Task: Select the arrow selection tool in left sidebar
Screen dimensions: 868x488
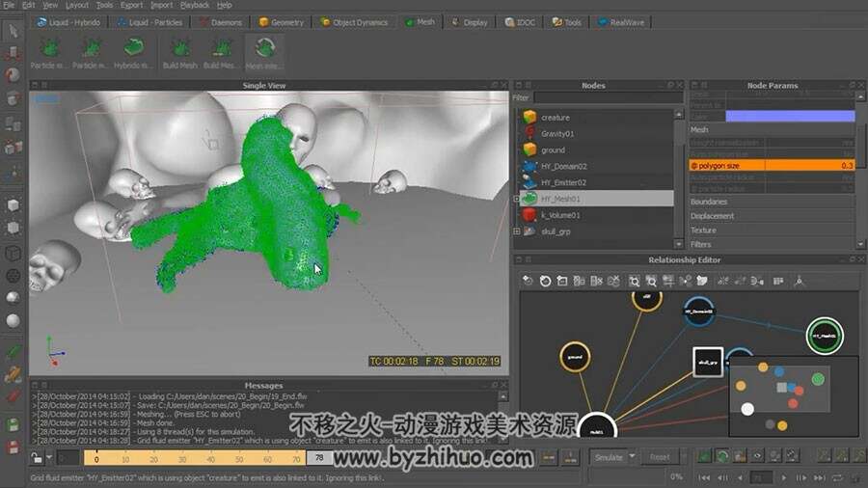Action: (14, 31)
